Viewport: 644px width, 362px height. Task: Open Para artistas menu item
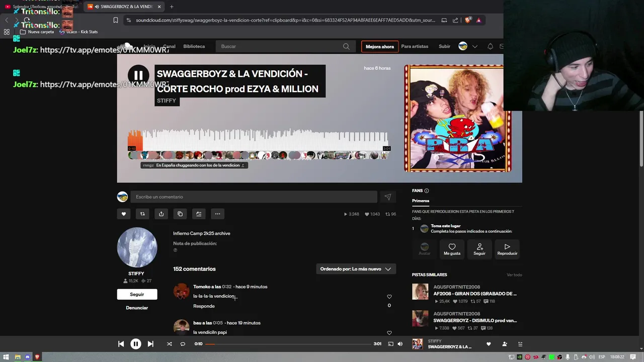[x=415, y=46]
